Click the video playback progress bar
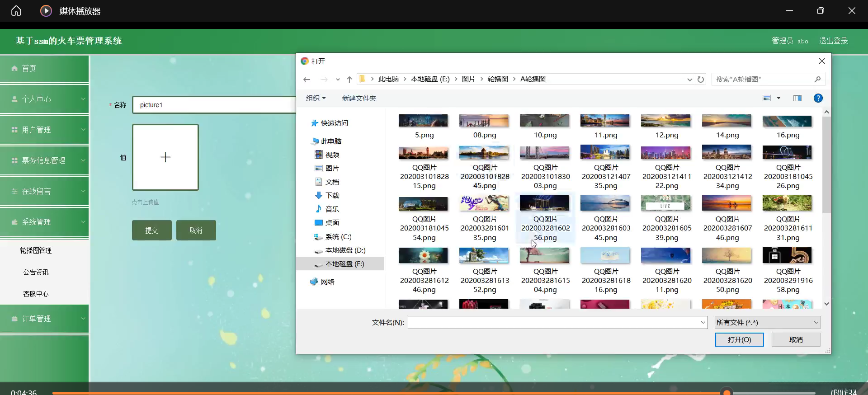Viewport: 868px width, 395px height. coord(434,393)
